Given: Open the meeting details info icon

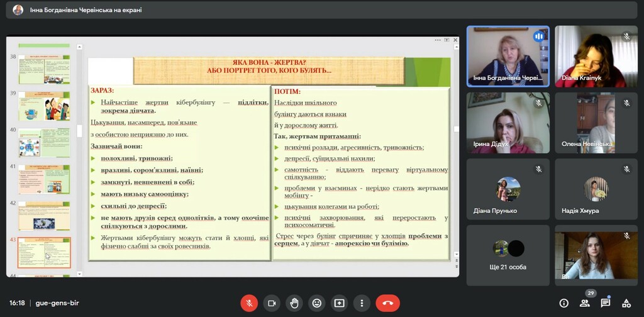Looking at the screenshot, I should 563,303.
